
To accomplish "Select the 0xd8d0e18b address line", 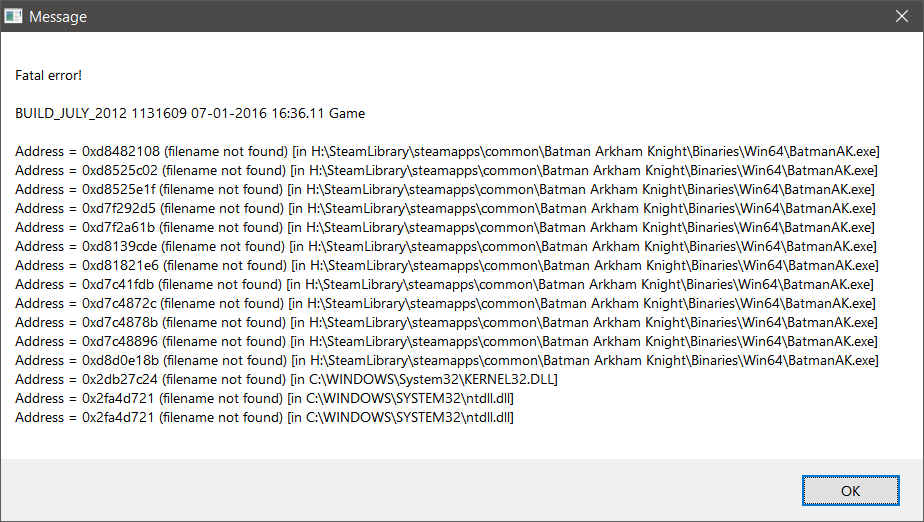I will pos(447,360).
